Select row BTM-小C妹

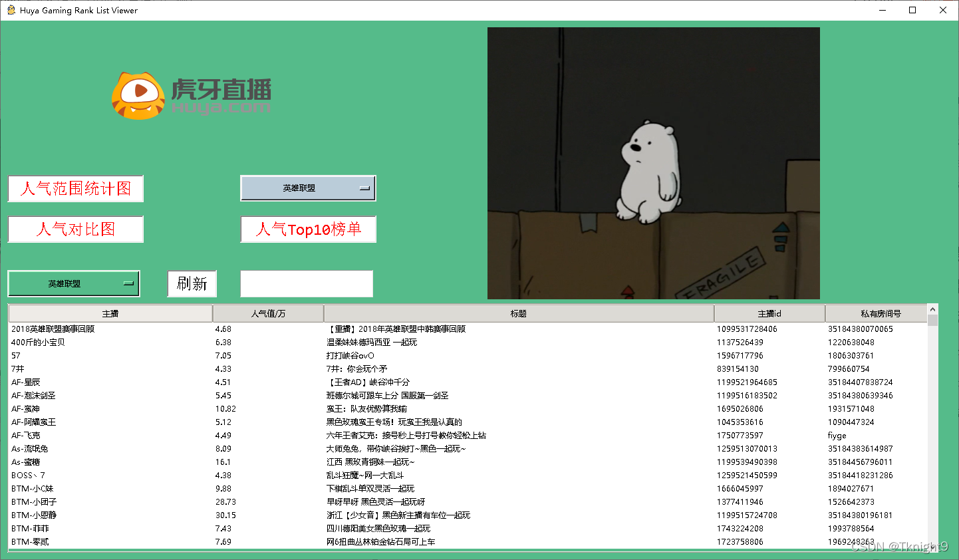[468, 488]
